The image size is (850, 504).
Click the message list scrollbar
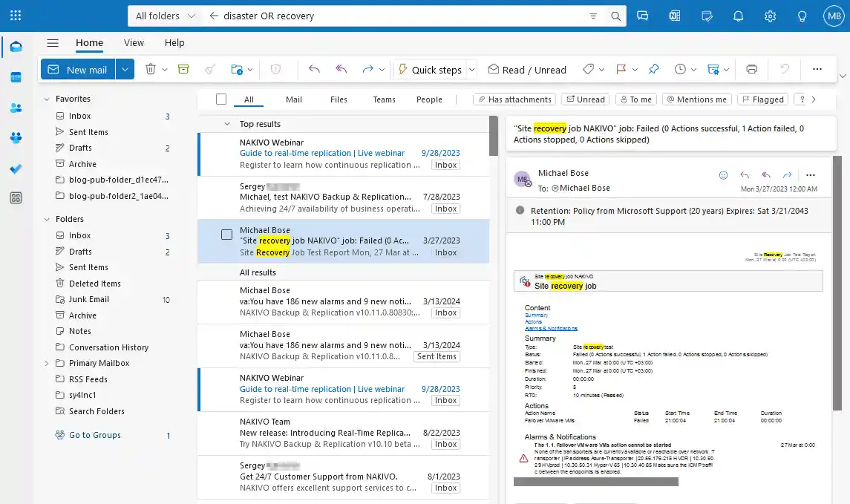coord(494,136)
